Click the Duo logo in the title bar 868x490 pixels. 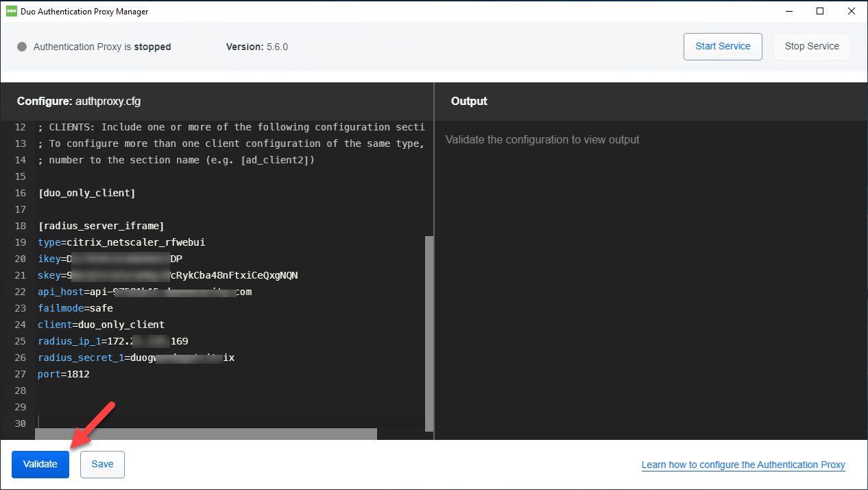point(11,11)
